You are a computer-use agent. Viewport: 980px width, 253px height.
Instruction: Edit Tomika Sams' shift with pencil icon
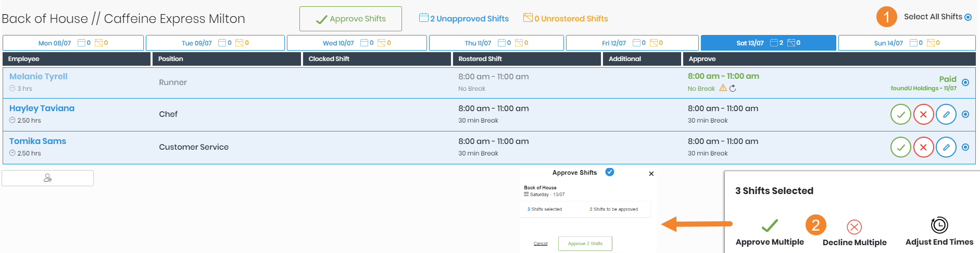pos(946,147)
